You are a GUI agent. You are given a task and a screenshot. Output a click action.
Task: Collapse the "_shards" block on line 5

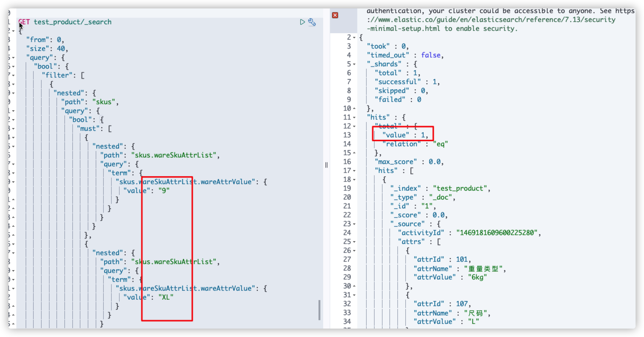coord(354,64)
